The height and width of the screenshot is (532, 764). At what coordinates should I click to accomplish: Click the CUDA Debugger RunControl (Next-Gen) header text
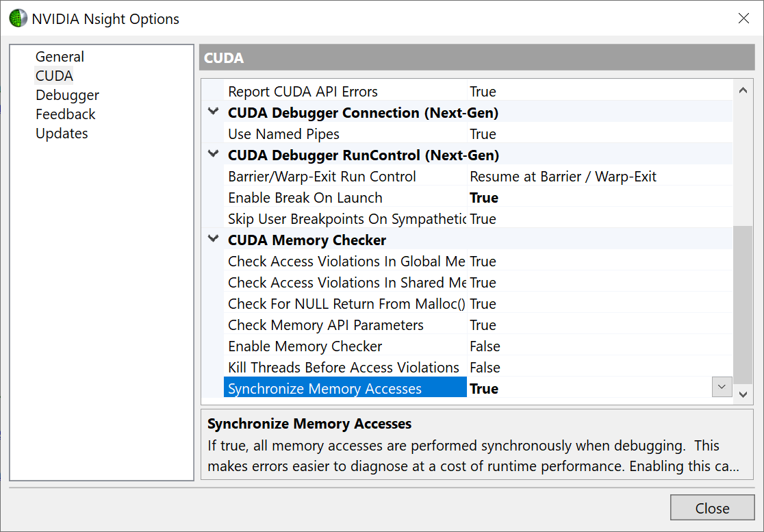click(x=364, y=155)
